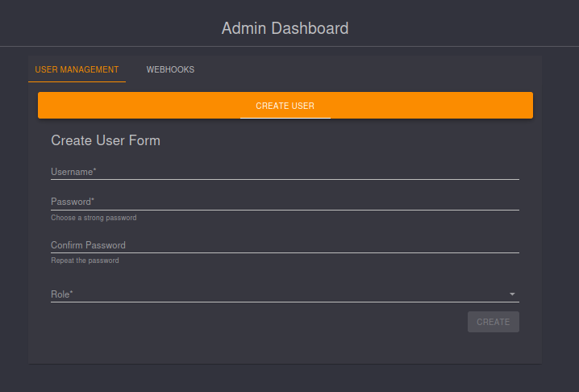This screenshot has width=579, height=392.
Task: Click the underline beneath User Management tab
Action: pyautogui.click(x=77, y=81)
